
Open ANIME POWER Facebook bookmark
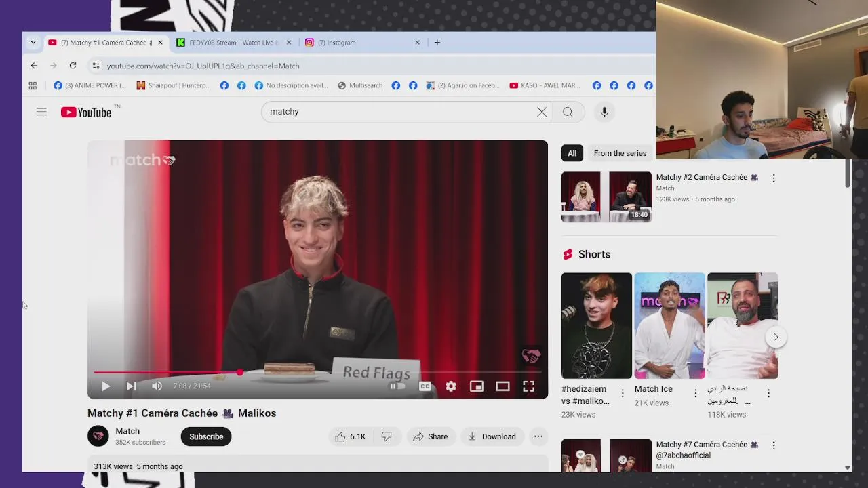[90, 85]
